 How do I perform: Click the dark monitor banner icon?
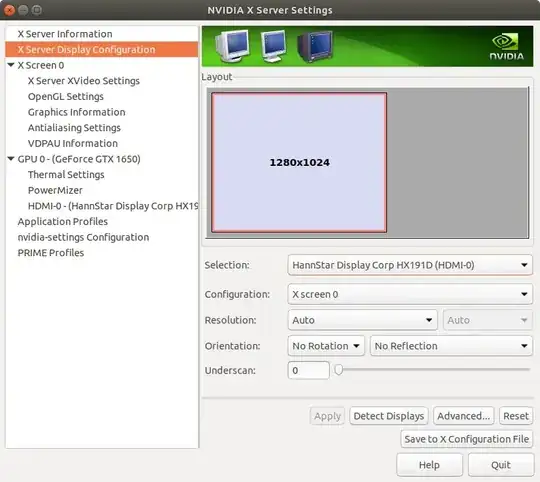[315, 46]
